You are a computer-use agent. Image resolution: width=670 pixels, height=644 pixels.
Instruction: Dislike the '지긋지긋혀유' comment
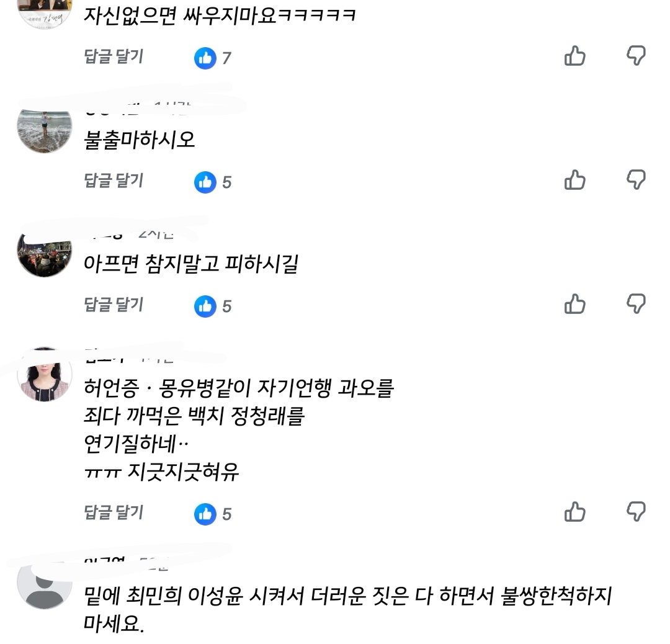(636, 511)
